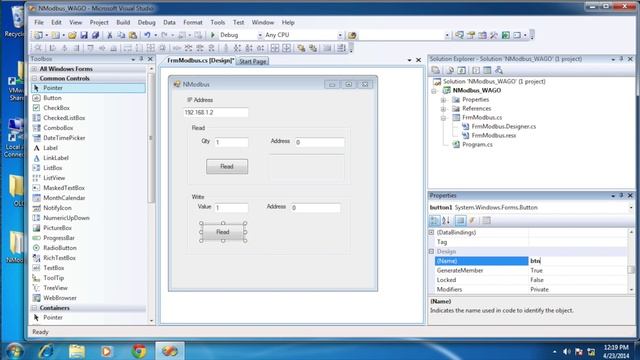The height and width of the screenshot is (360, 640).
Task: Click the Properties icon in Solution Explorer toolbar
Action: point(436,70)
